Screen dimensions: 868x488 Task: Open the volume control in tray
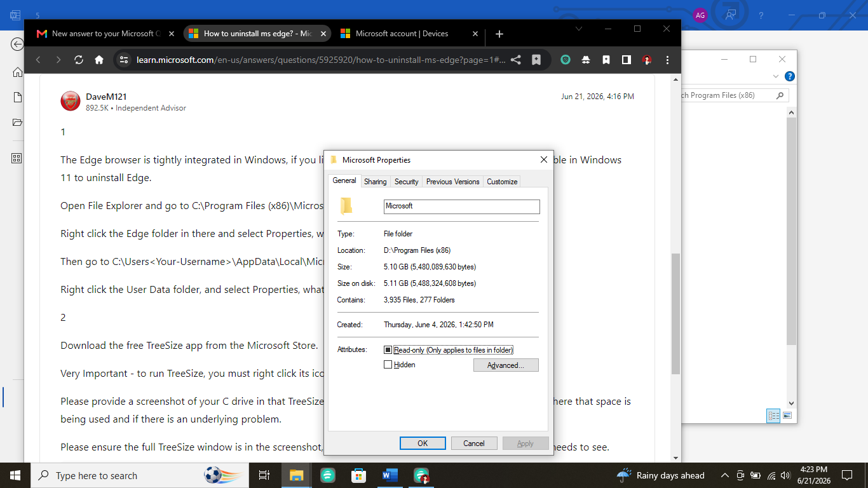tap(785, 475)
